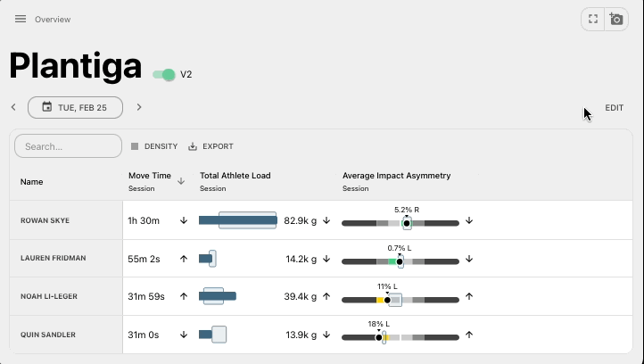Image resolution: width=644 pixels, height=364 pixels.
Task: Select the NOAH LI-LEGER row name
Action: coord(49,296)
